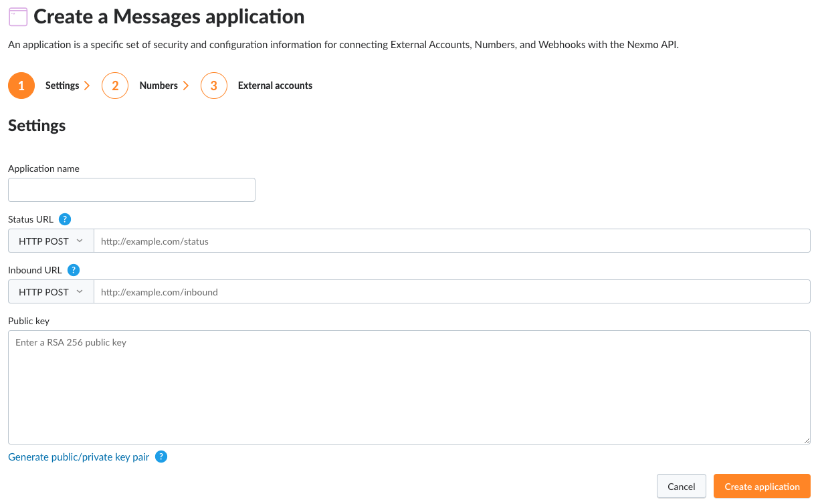
Task: Focus the Inbound URL text field
Action: pyautogui.click(x=452, y=291)
